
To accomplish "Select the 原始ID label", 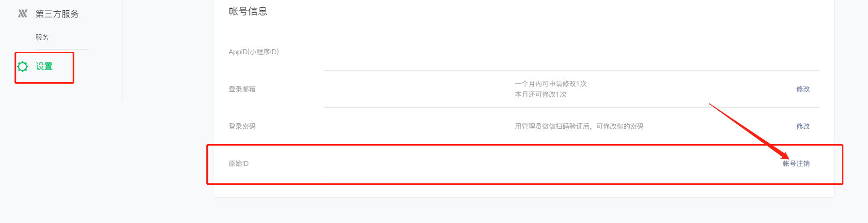I will 239,164.
